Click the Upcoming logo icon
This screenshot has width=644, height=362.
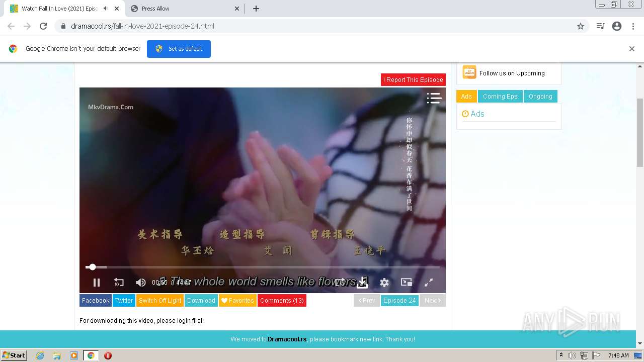point(469,72)
